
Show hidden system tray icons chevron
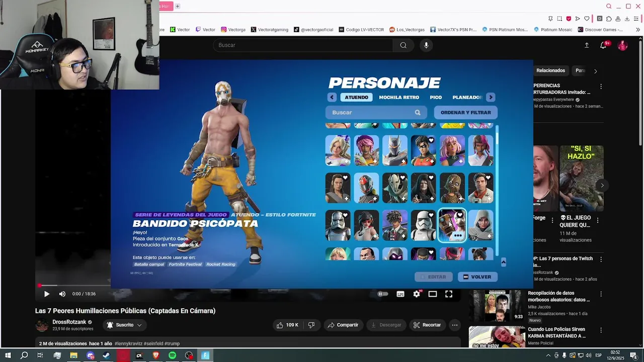pyautogui.click(x=548, y=355)
